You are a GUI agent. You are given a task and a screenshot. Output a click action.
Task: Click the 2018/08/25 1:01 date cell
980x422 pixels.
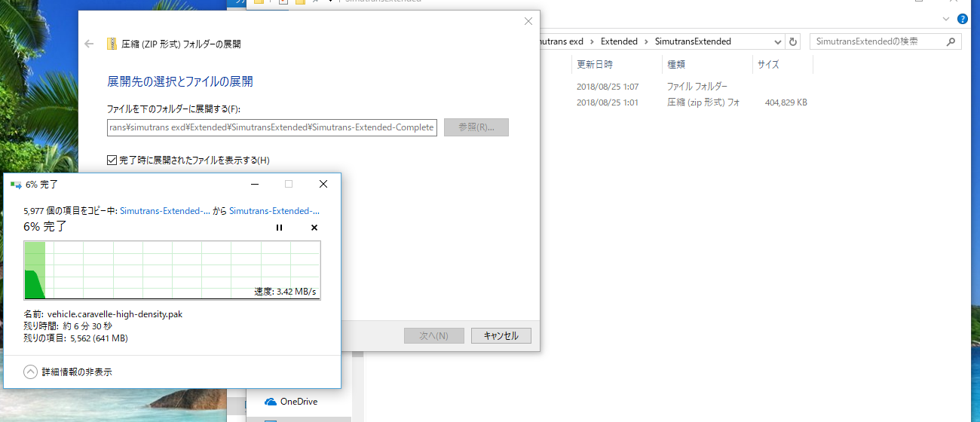[608, 102]
